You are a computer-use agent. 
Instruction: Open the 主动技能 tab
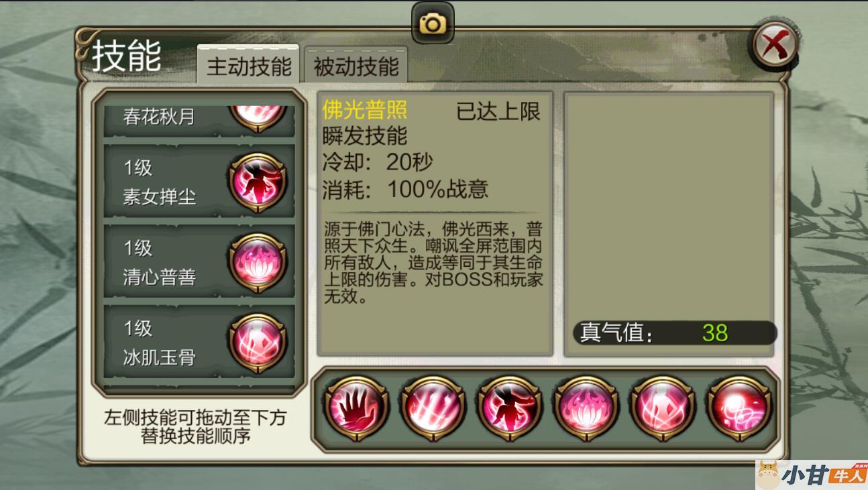(249, 66)
